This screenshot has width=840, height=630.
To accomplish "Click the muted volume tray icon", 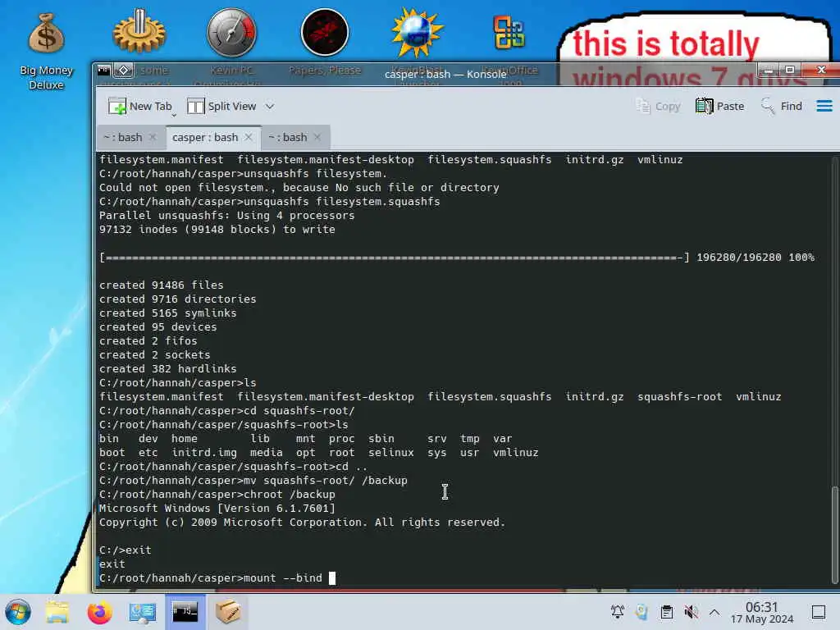I will [x=691, y=611].
